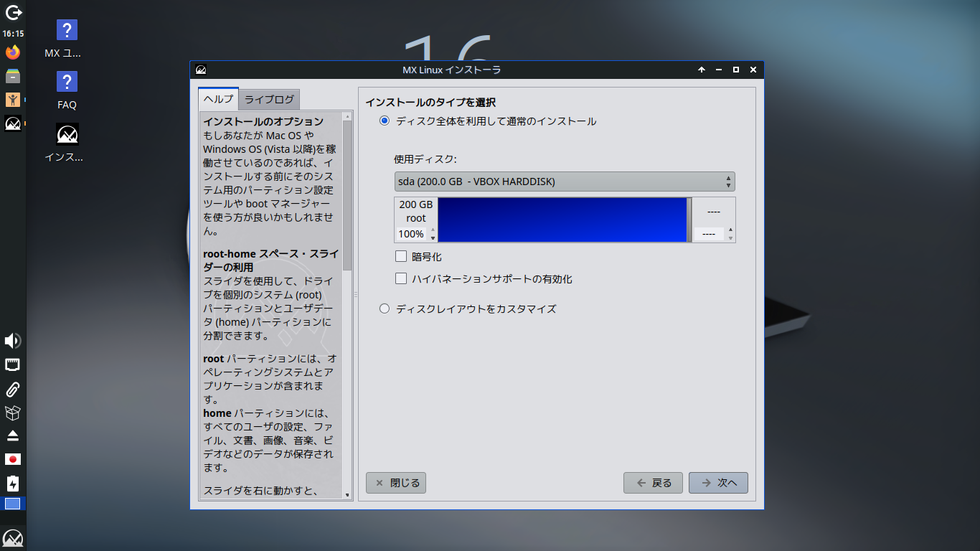The height and width of the screenshot is (551, 980).
Task: Open the power manager battery icon
Action: [x=13, y=483]
